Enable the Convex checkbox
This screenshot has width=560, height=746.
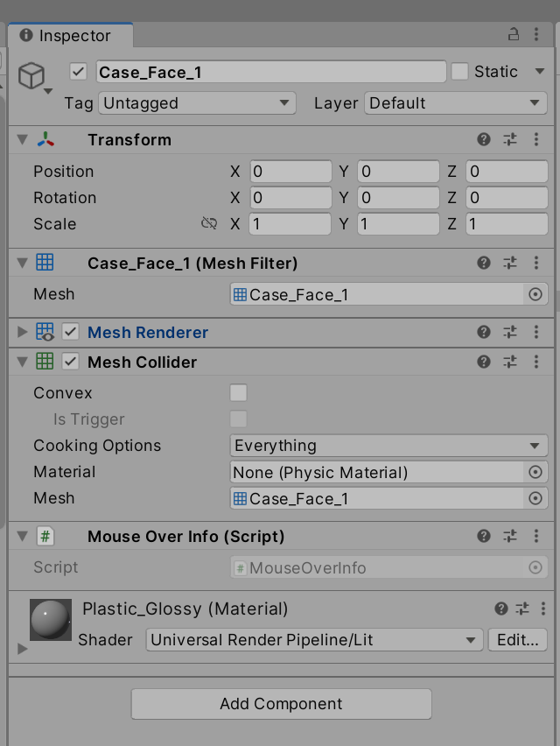tap(238, 392)
